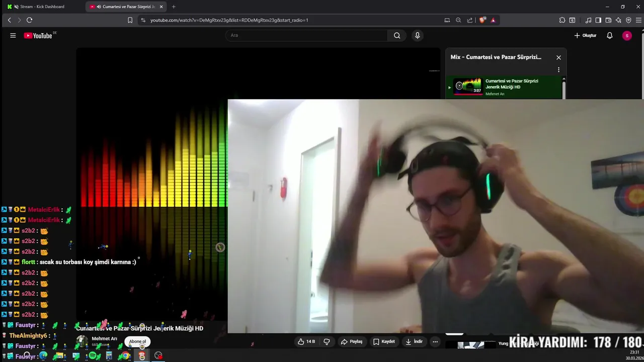Click the browser forward arrow
The image size is (644, 362).
19,20
